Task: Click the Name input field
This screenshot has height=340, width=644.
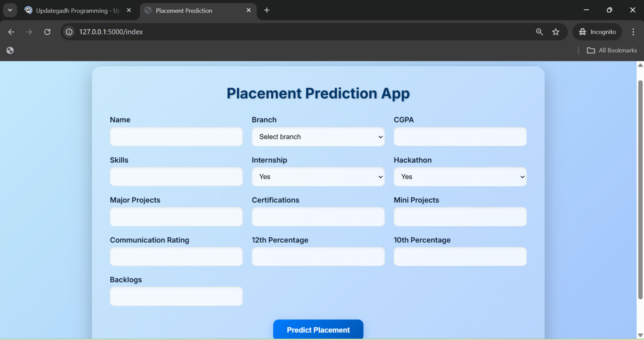Action: [x=176, y=136]
